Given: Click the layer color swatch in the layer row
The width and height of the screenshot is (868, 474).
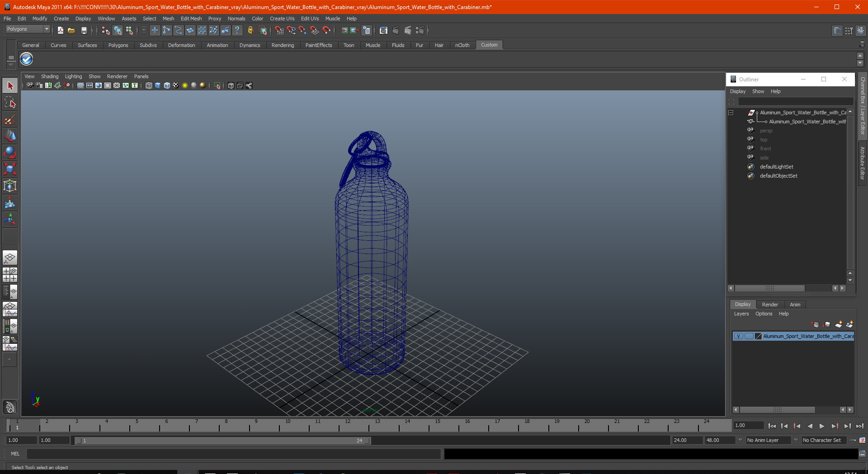Looking at the screenshot, I should (759, 336).
